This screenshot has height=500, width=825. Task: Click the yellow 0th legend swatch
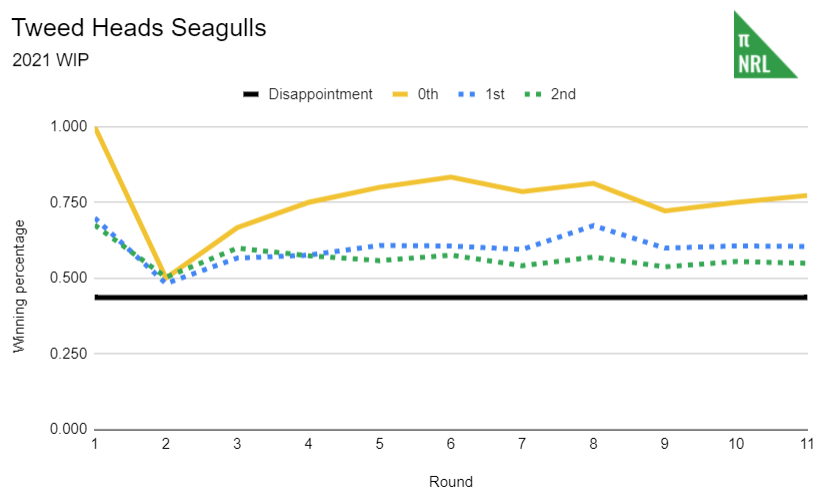coord(401,95)
